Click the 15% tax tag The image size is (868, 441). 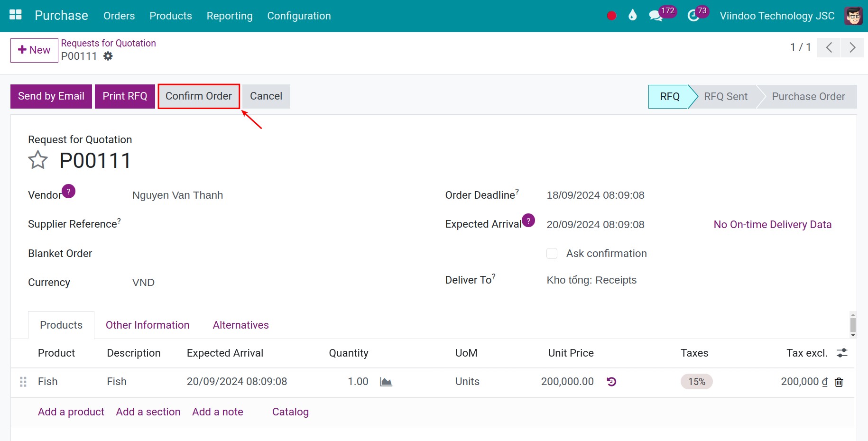click(696, 382)
